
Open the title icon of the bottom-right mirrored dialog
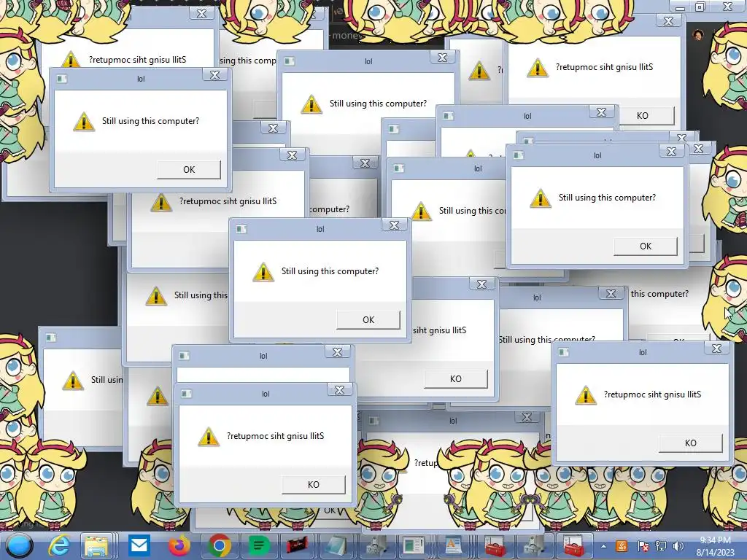click(x=564, y=352)
